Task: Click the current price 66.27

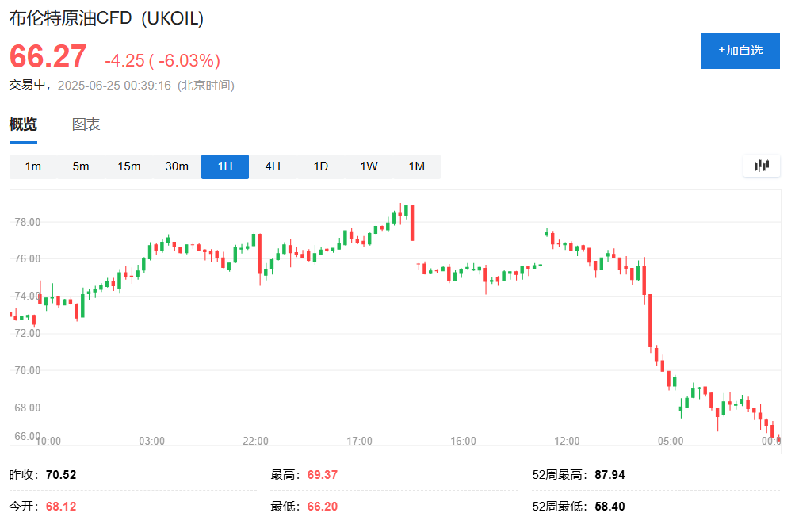Action: [48, 57]
